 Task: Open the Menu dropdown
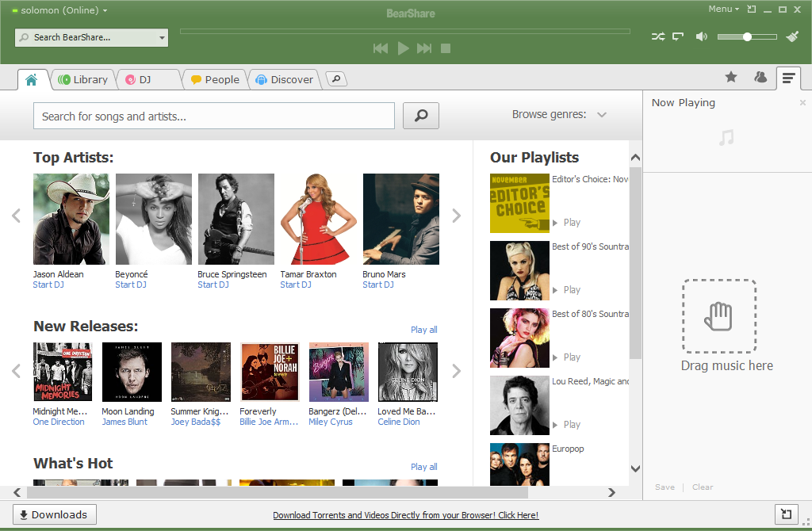723,10
